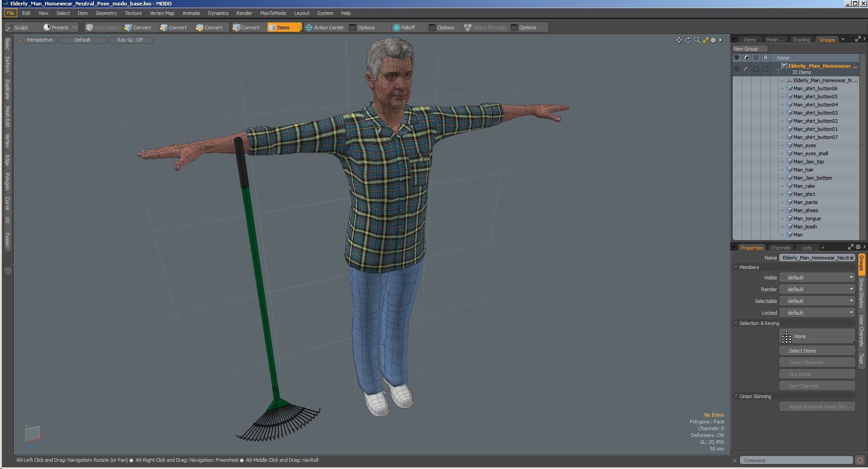Toggle render camera of Elderly_Man_Homewear group
This screenshot has width=868, height=469.
tap(746, 69)
